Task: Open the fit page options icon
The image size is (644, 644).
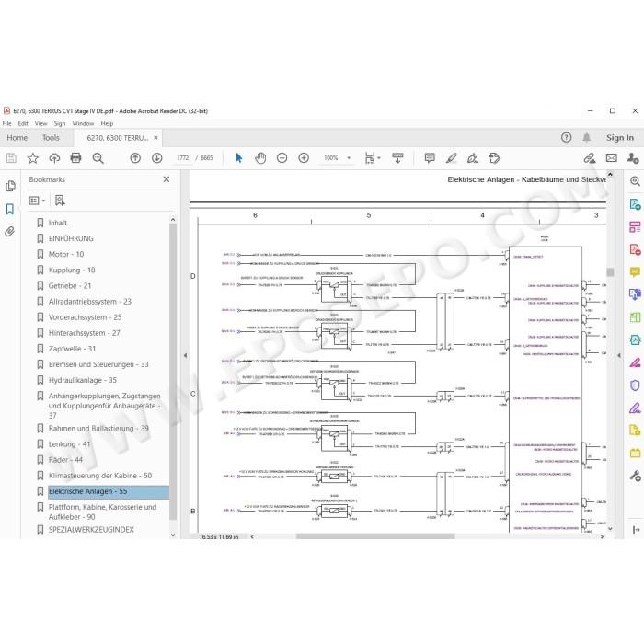Action: pyautogui.click(x=372, y=158)
